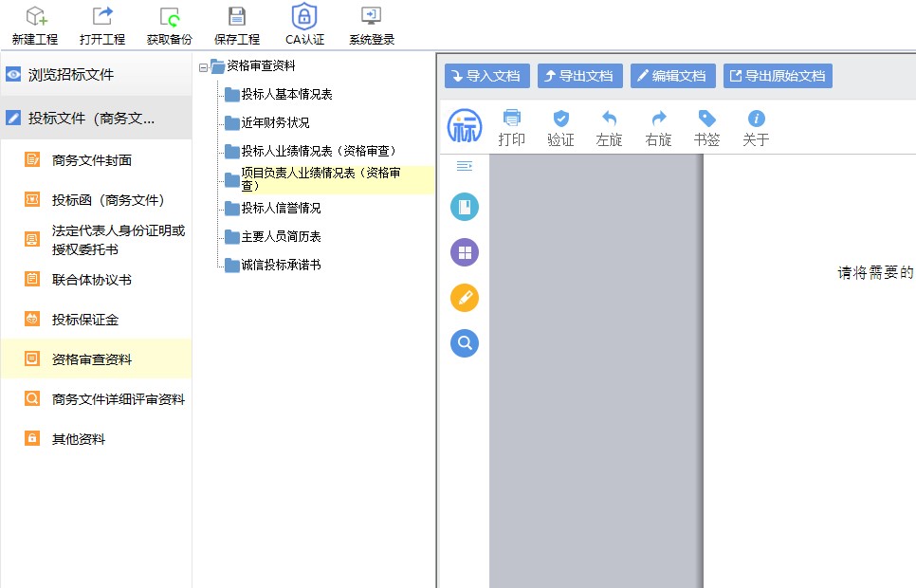Rotate right with 右旋
This screenshot has height=588, width=916.
point(658,127)
